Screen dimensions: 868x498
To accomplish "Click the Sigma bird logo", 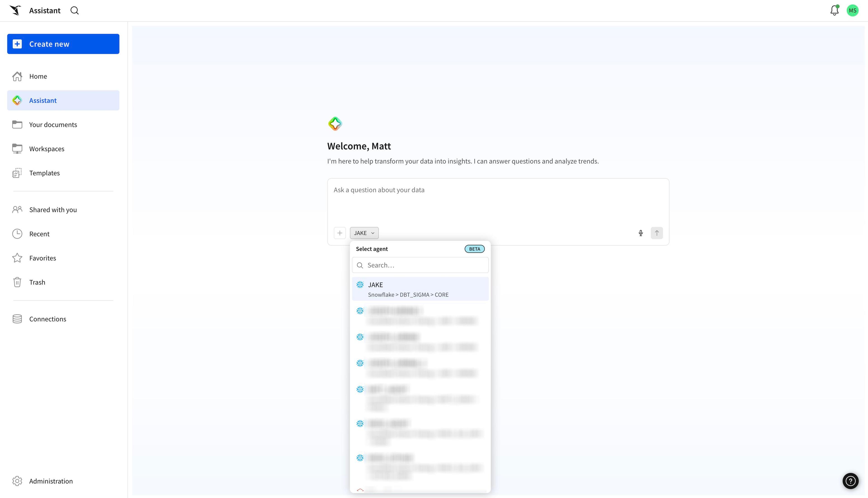I will pos(15,10).
